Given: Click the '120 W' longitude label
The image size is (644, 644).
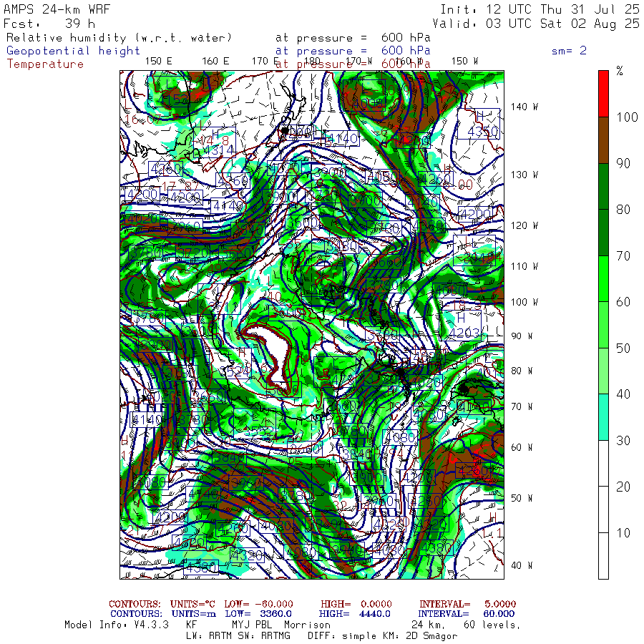Looking at the screenshot, I should (524, 225).
